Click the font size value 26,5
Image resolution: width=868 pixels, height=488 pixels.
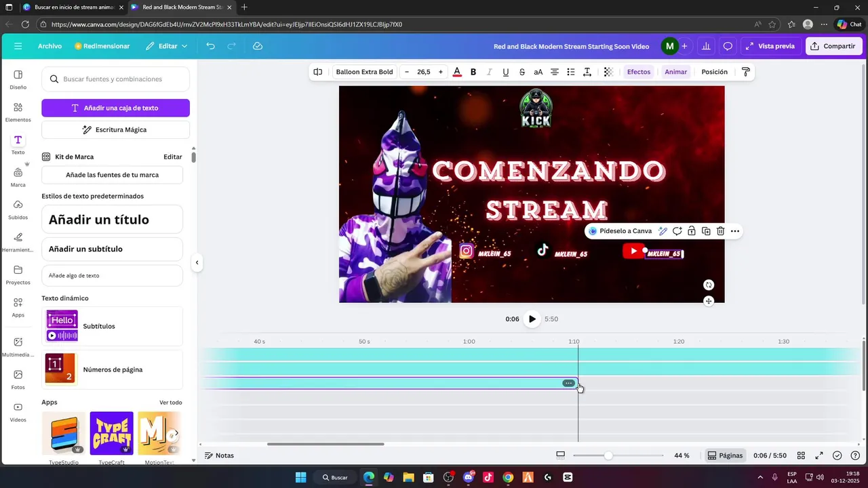pyautogui.click(x=424, y=72)
